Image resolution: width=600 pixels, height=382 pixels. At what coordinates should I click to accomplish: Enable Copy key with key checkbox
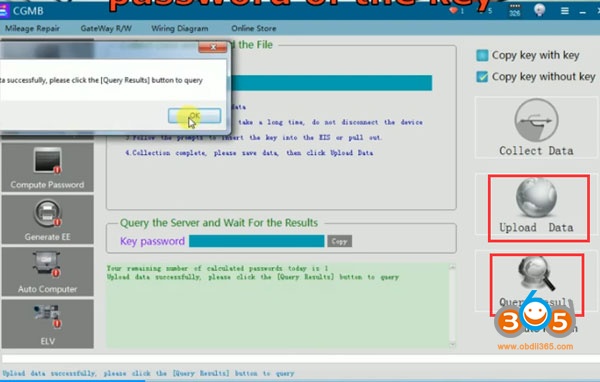[x=482, y=56]
